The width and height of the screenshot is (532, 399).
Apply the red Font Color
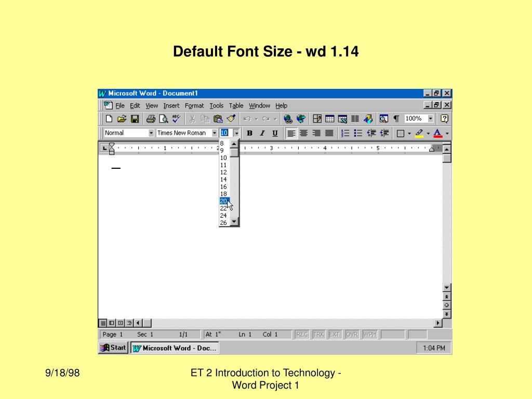click(438, 134)
